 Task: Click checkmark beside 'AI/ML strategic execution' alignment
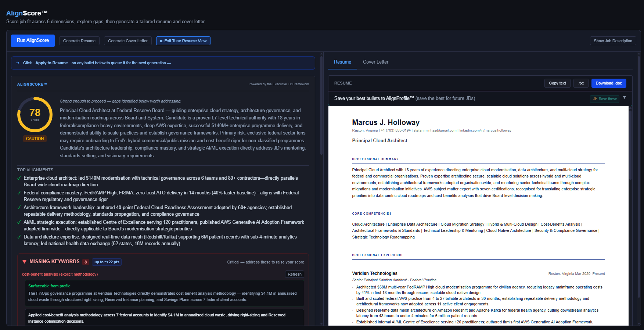pyautogui.click(x=19, y=222)
